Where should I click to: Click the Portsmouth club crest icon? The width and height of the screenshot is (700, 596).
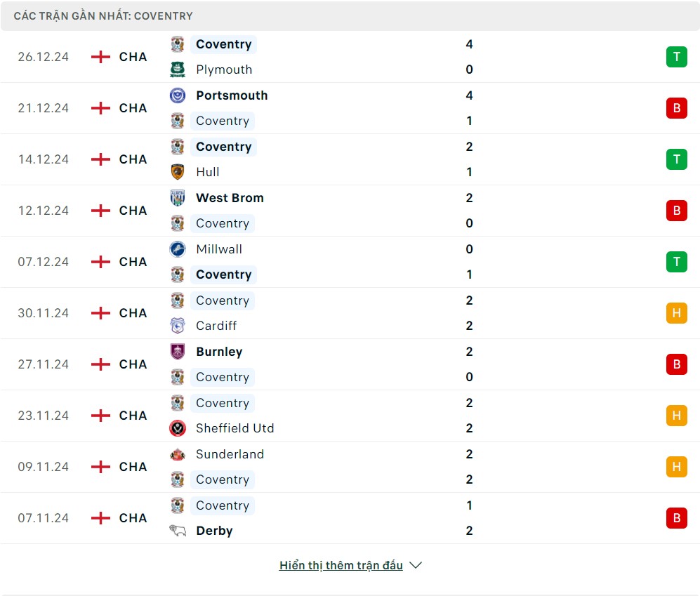tap(178, 95)
